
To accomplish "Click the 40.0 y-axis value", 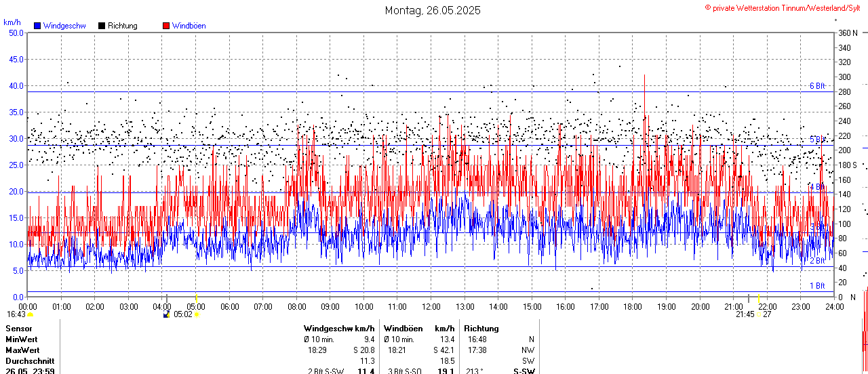I will [x=15, y=85].
